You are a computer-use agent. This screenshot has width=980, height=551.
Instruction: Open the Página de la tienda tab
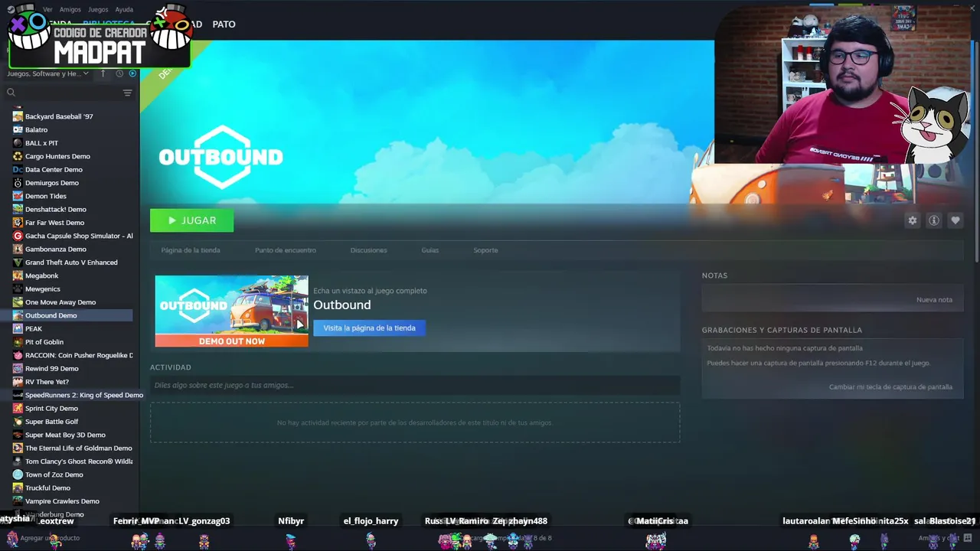click(x=191, y=250)
